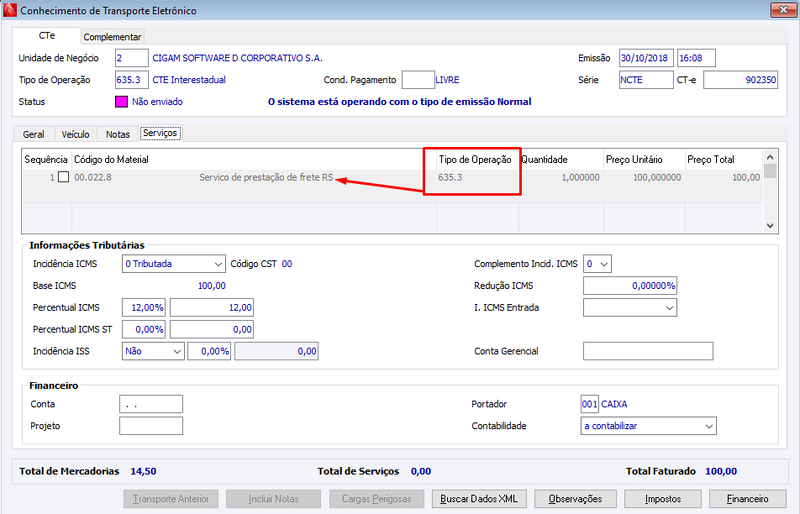Click the application icon in title bar
Screen dimensions: 800x514
pos(10,10)
